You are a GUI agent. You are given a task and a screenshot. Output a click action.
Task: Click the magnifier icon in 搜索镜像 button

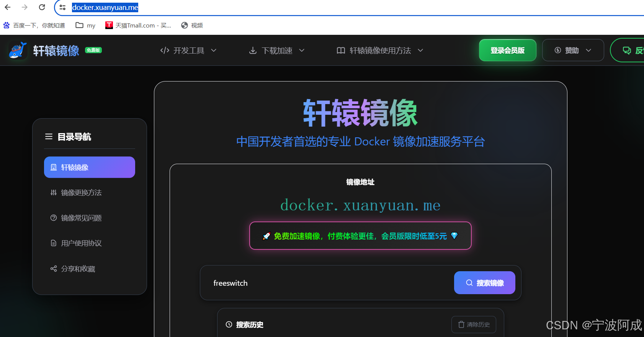point(469,283)
